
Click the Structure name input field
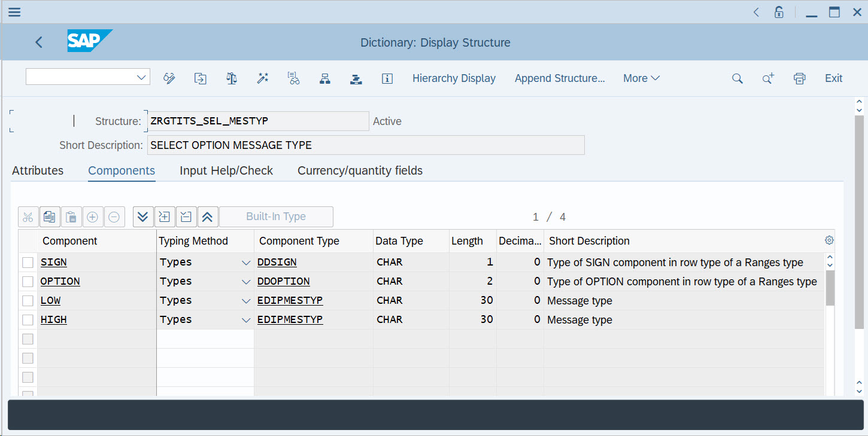click(258, 121)
